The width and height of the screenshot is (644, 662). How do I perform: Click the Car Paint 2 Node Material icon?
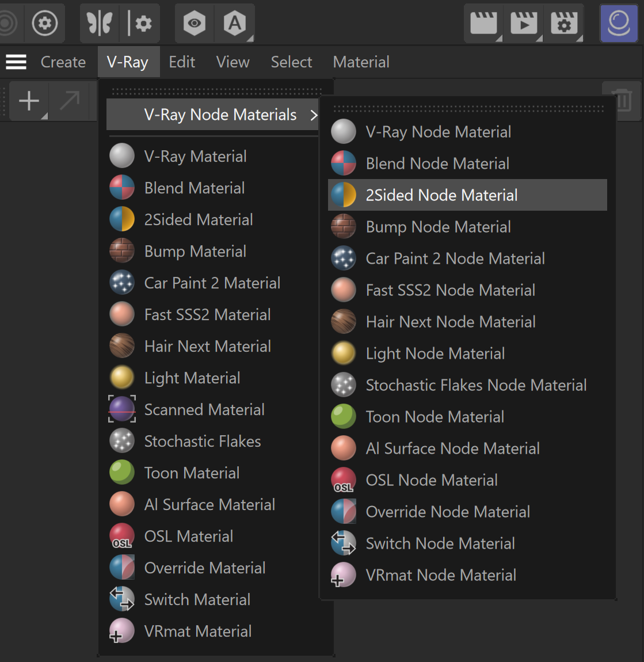(344, 258)
